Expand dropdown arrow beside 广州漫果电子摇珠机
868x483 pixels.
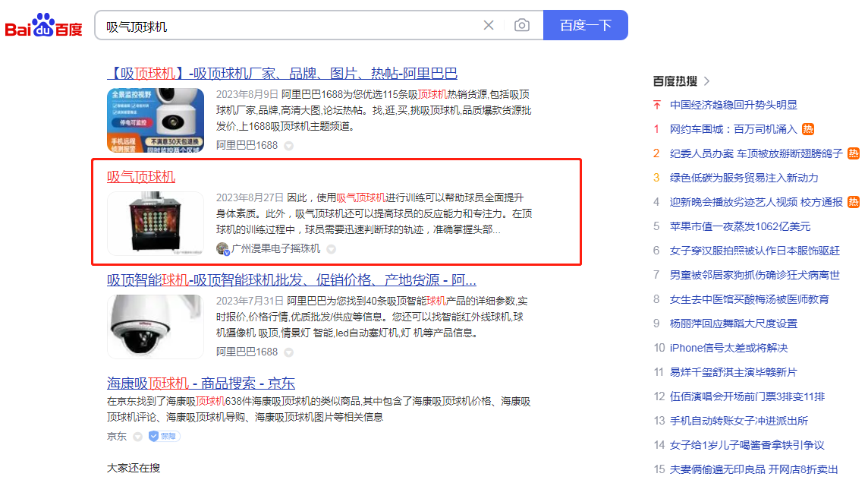click(x=331, y=249)
